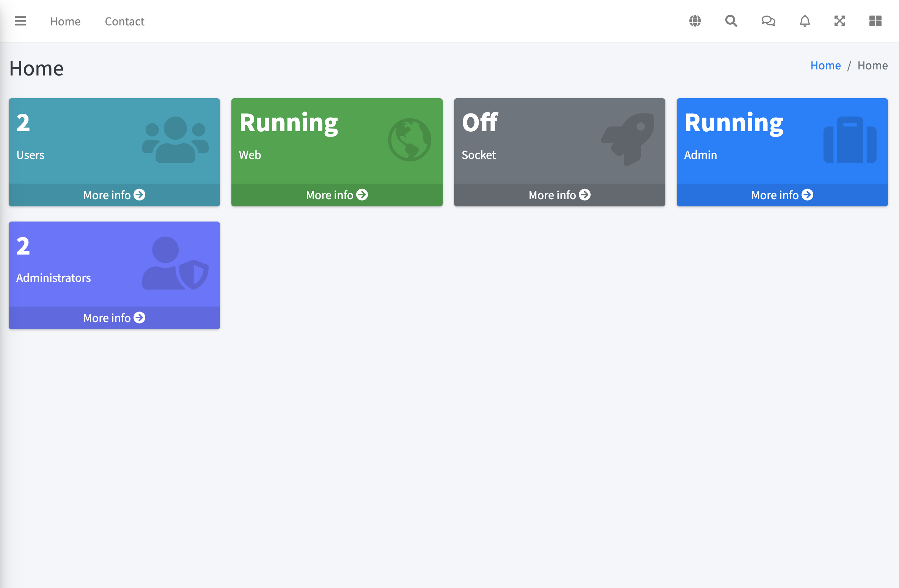Select the Contact nav item

[x=124, y=22]
